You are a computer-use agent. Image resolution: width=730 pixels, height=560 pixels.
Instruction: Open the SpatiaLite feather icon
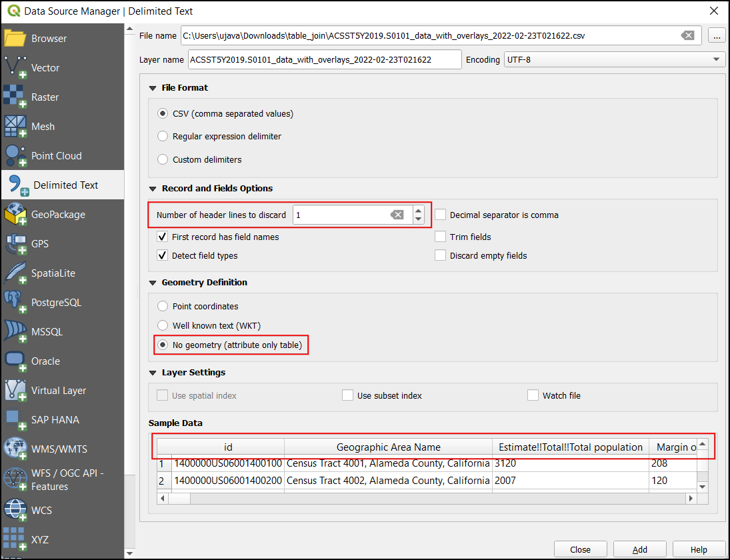pyautogui.click(x=15, y=273)
